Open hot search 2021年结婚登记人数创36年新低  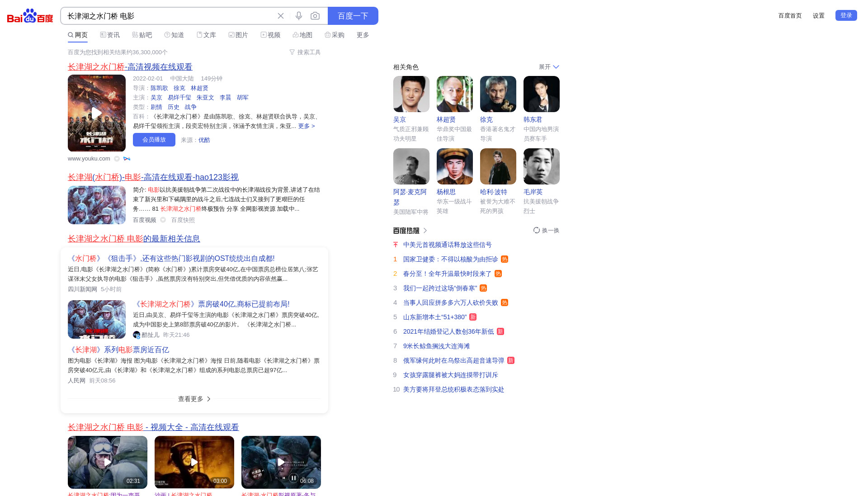click(x=448, y=332)
